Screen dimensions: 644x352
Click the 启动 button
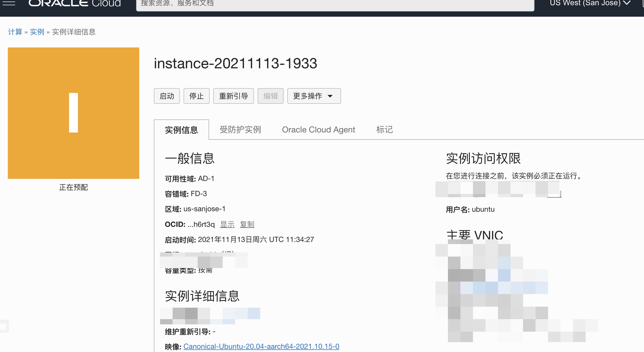[x=167, y=96]
